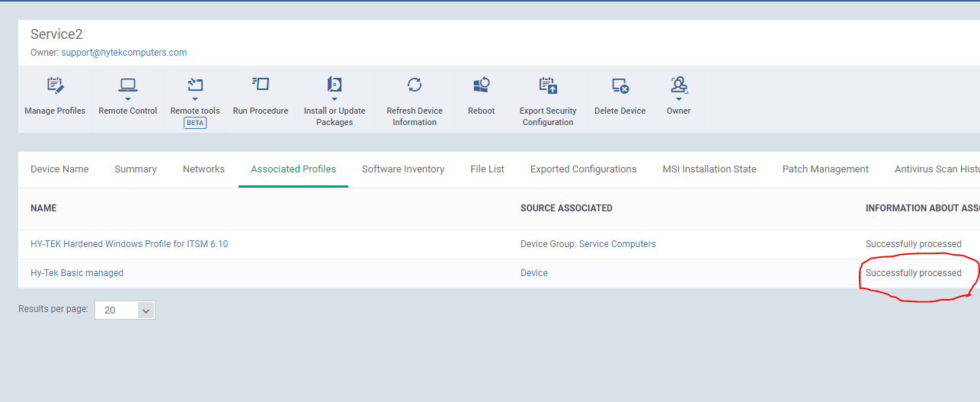
Task: Open the Patch Management tab
Action: (x=825, y=169)
